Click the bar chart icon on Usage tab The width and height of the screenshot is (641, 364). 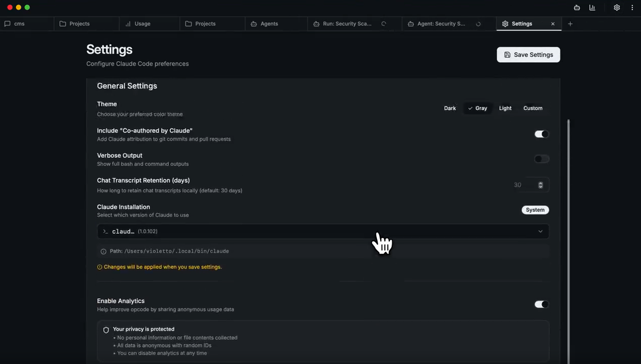(128, 24)
